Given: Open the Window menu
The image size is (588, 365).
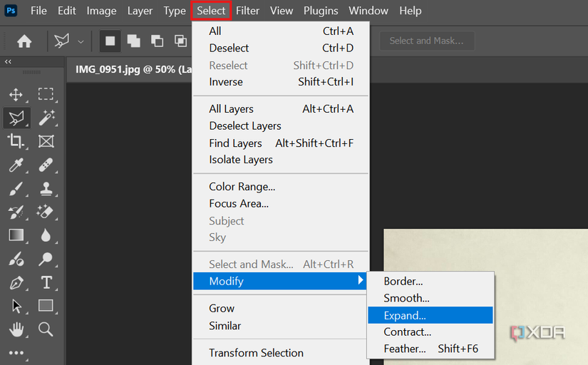Looking at the screenshot, I should 368,11.
